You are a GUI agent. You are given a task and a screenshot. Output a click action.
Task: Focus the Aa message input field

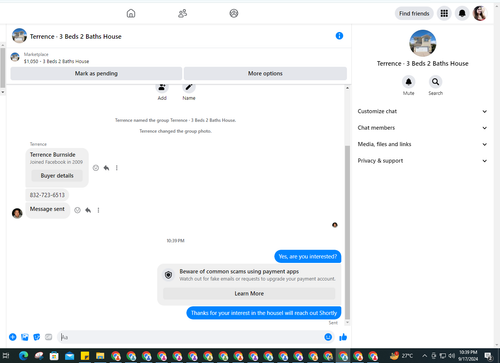point(190,337)
